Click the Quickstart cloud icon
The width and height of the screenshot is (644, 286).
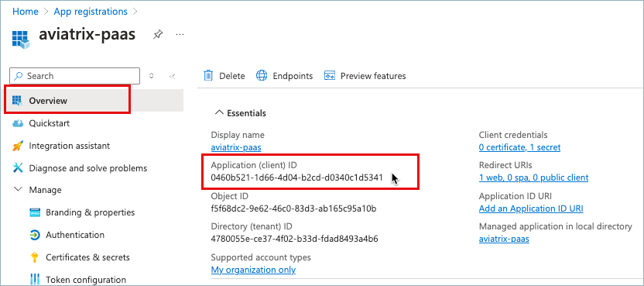pos(18,123)
